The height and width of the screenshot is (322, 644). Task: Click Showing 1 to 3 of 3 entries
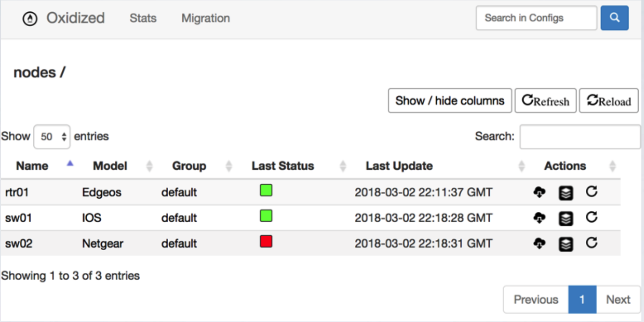(x=71, y=276)
